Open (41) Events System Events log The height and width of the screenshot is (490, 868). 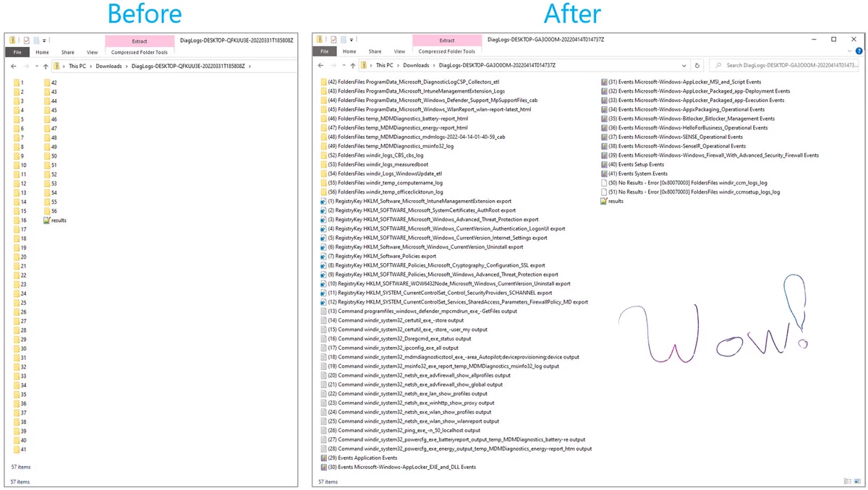point(634,174)
